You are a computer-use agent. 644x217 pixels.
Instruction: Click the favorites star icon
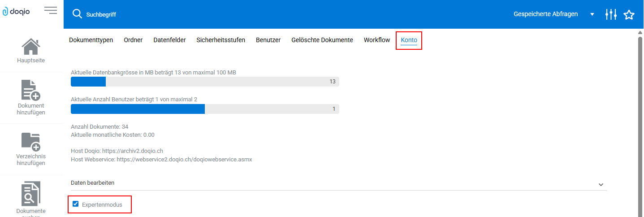pyautogui.click(x=629, y=14)
